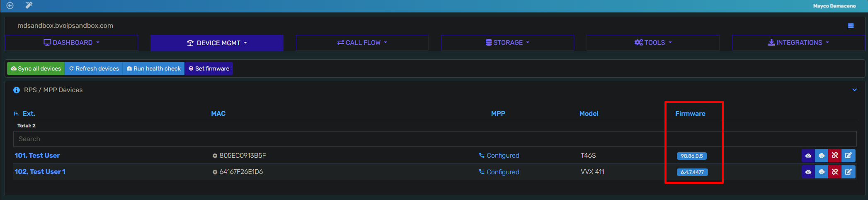Click the magic wand icon in top bar
868x200 pixels.
29,5
